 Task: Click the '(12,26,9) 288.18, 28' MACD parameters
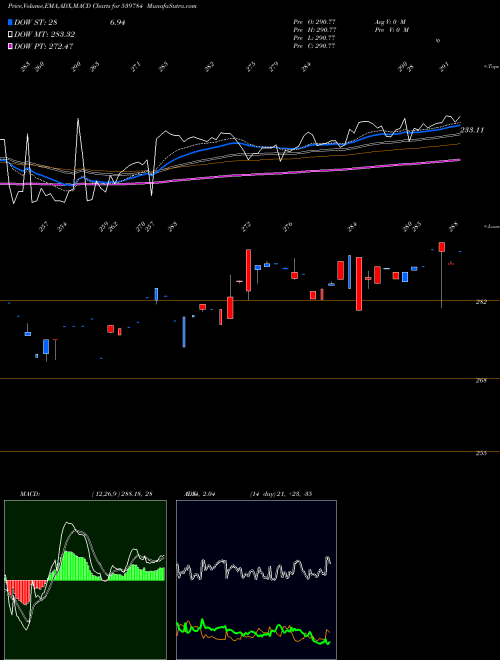[x=122, y=494]
